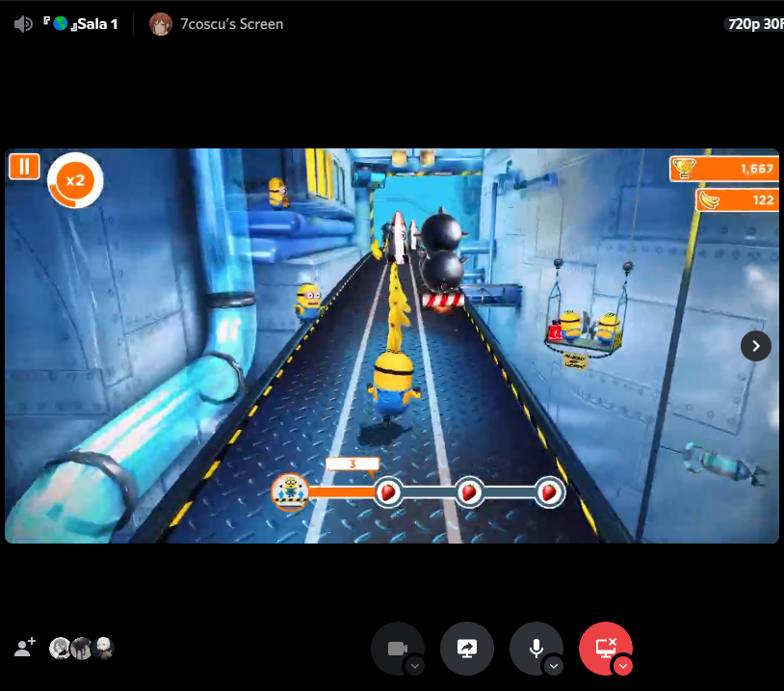Stop watching with the red disconnect button
The height and width of the screenshot is (691, 784).
pos(606,649)
